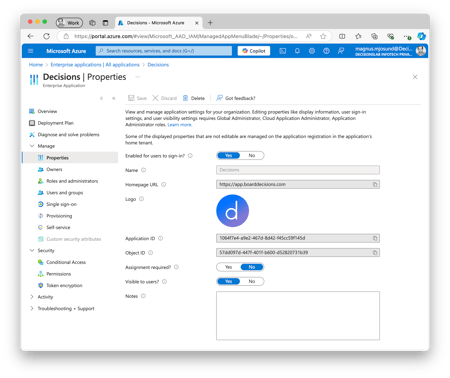The width and height of the screenshot is (450, 378).
Task: Go to Home breadcrumb
Action: (36, 65)
